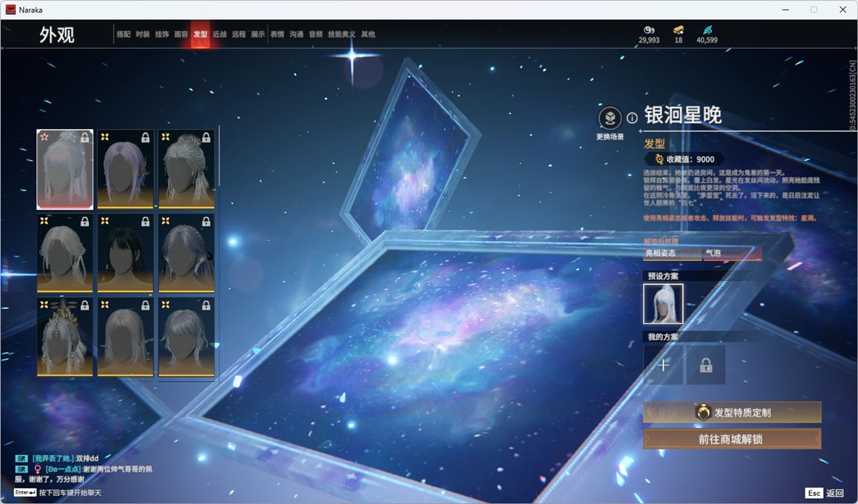Select the grey braided hairstyle in second row
The image size is (858, 504).
[x=186, y=253]
